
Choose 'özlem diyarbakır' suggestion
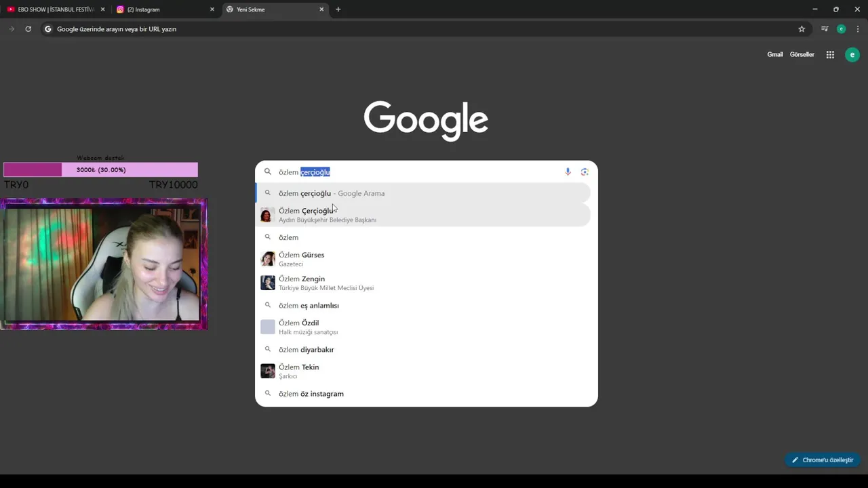point(422,350)
